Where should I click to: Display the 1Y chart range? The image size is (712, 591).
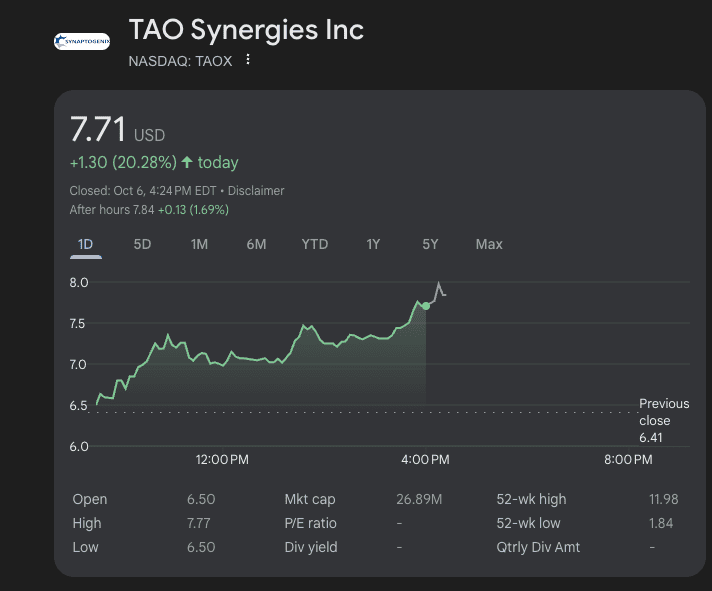tap(373, 244)
